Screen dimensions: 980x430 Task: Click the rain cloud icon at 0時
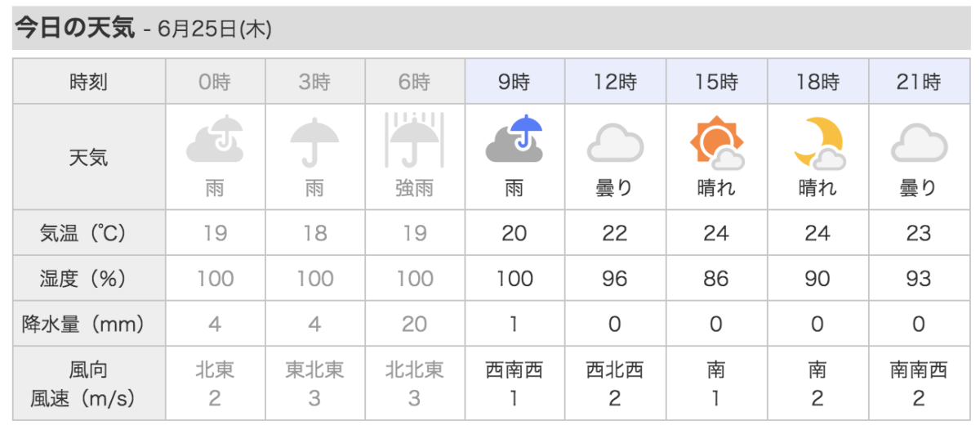[216, 140]
